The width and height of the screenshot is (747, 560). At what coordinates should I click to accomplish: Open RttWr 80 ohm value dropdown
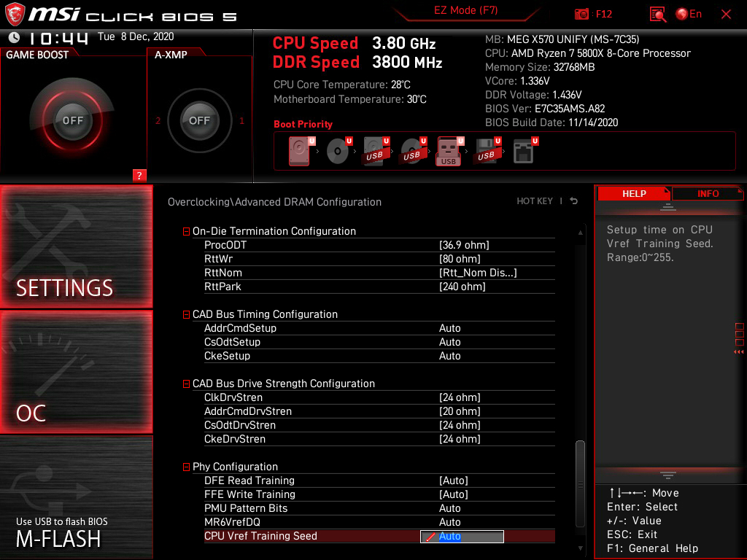click(460, 259)
